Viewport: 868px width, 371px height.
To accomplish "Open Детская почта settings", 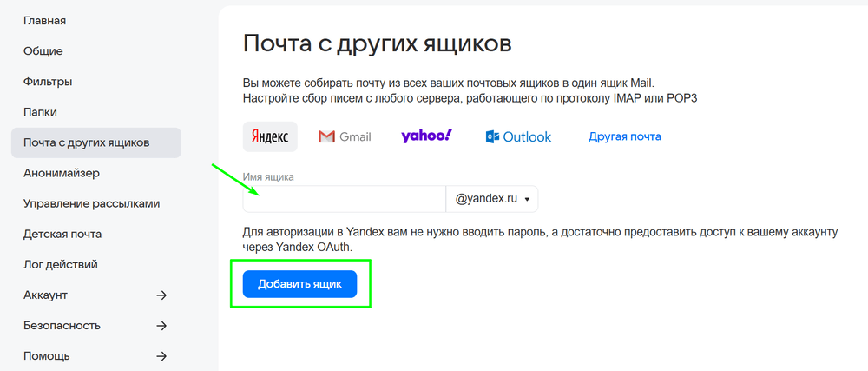I will click(x=62, y=234).
